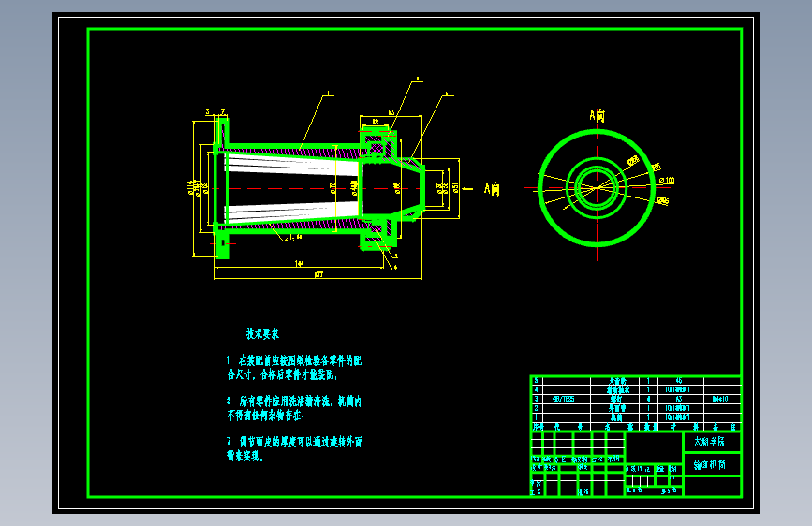Click the A向 label beside the section view arrow

coord(492,188)
